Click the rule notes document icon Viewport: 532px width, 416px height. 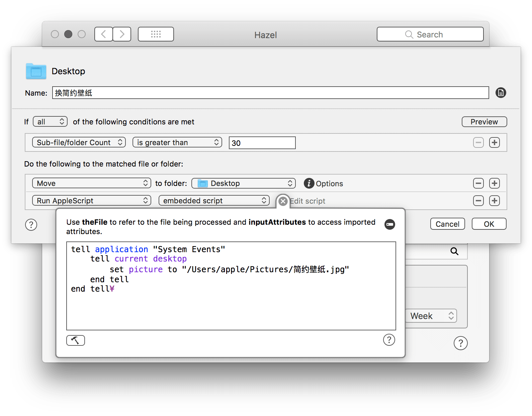point(501,93)
